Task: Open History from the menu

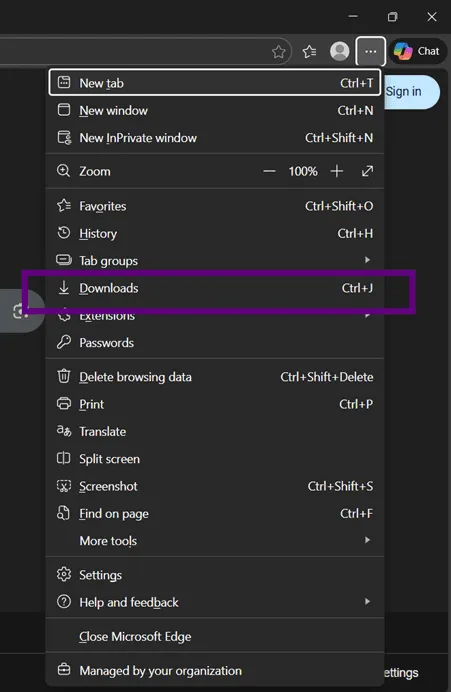Action: tap(215, 233)
